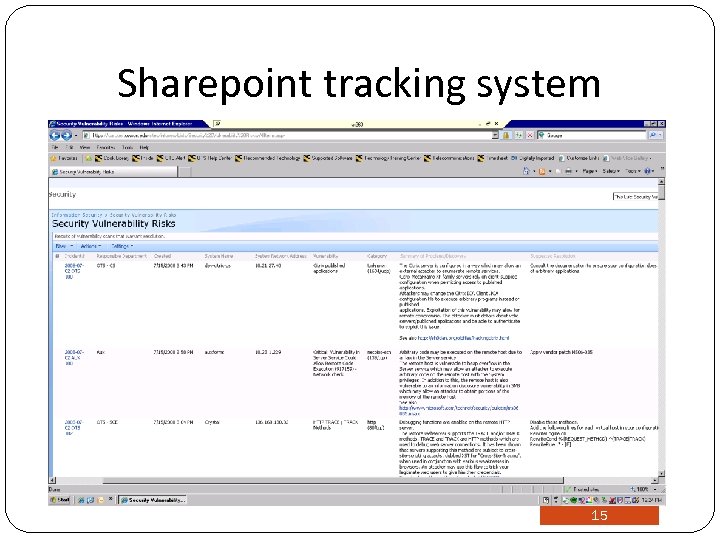
Task: Open the address bar history dropdown
Action: click(x=495, y=135)
